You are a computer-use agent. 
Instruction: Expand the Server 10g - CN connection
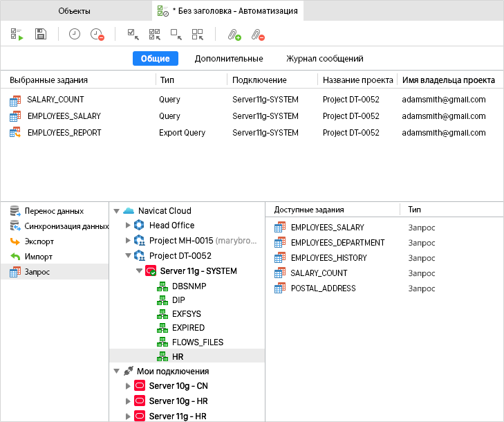127,386
